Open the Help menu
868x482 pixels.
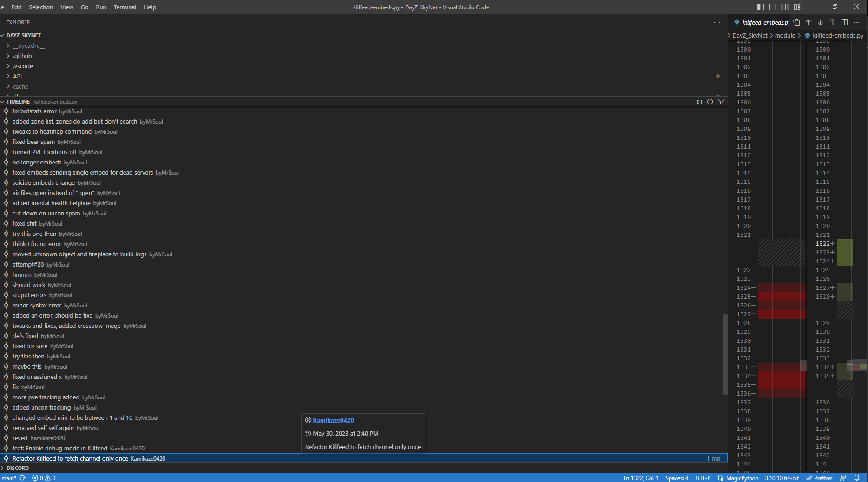[150, 7]
